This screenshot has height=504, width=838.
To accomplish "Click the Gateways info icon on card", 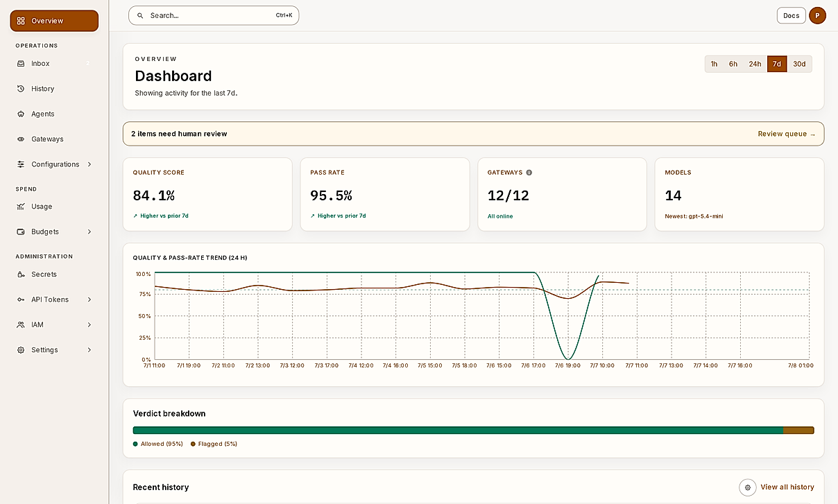I will pos(529,173).
